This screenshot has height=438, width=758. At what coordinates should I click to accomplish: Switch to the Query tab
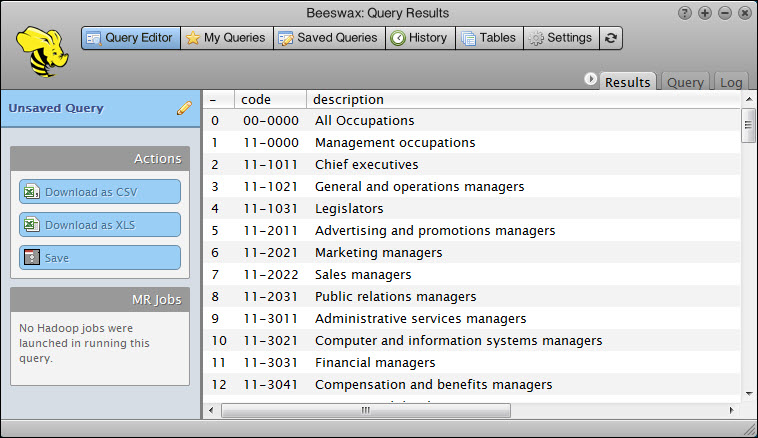click(685, 83)
